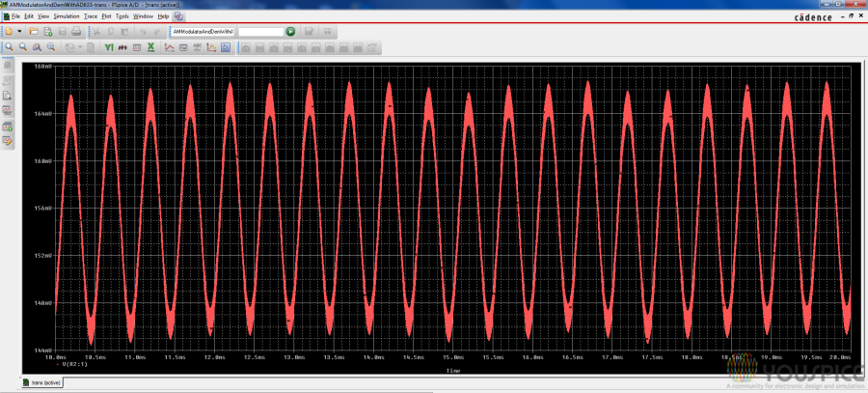Toggle the Log Y axis icon
Screen dimensions: 868x393
109,47
